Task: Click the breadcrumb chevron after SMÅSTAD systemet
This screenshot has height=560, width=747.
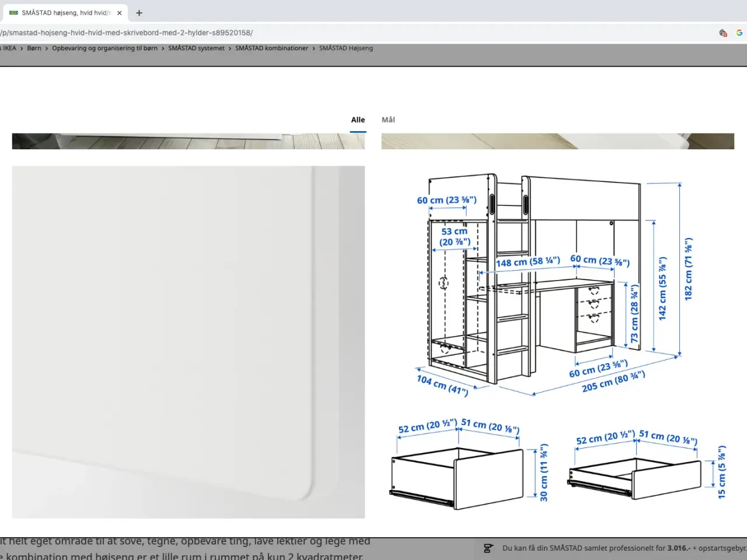Action: pos(230,48)
